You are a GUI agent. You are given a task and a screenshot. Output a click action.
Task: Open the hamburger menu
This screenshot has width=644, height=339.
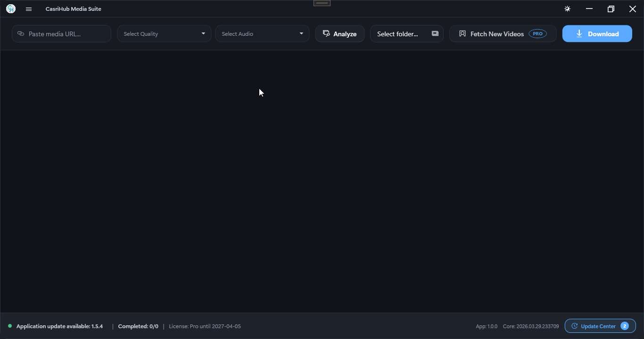coord(29,9)
